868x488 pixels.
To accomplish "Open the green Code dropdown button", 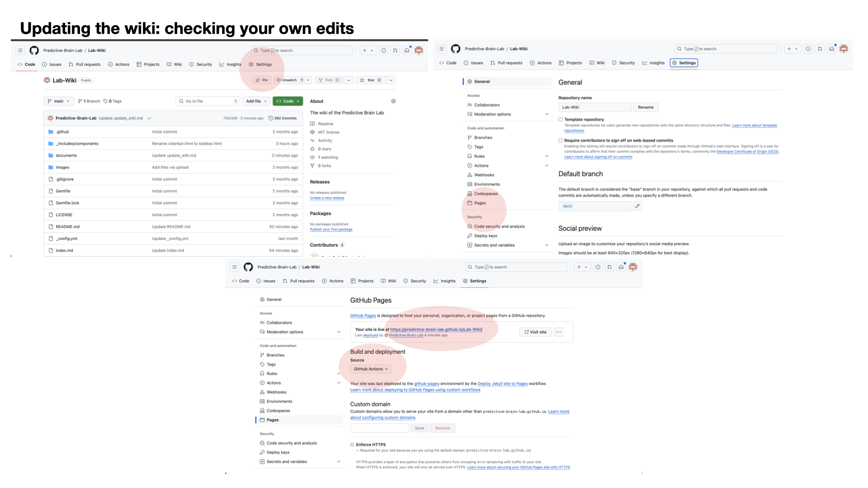I will (288, 101).
